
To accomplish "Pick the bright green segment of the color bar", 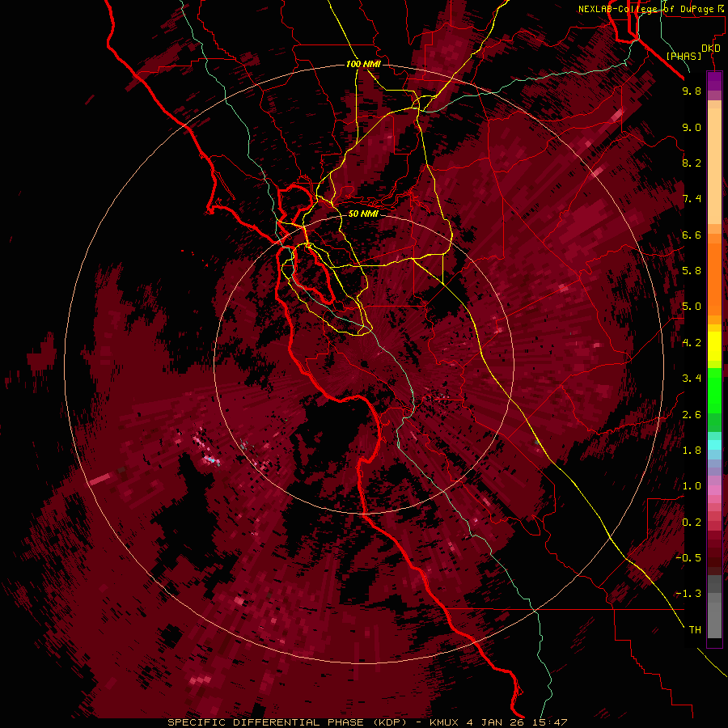I will (714, 391).
